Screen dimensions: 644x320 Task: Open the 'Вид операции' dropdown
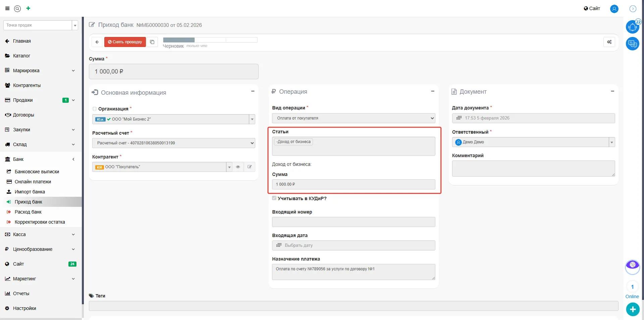click(x=354, y=118)
